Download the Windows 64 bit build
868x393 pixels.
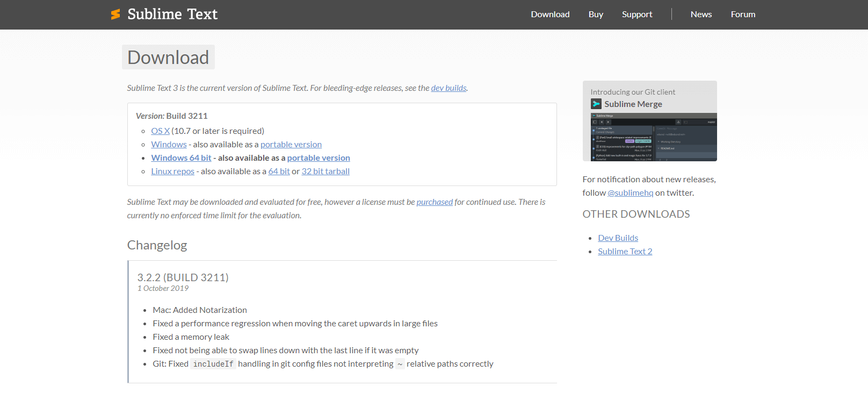(x=181, y=158)
